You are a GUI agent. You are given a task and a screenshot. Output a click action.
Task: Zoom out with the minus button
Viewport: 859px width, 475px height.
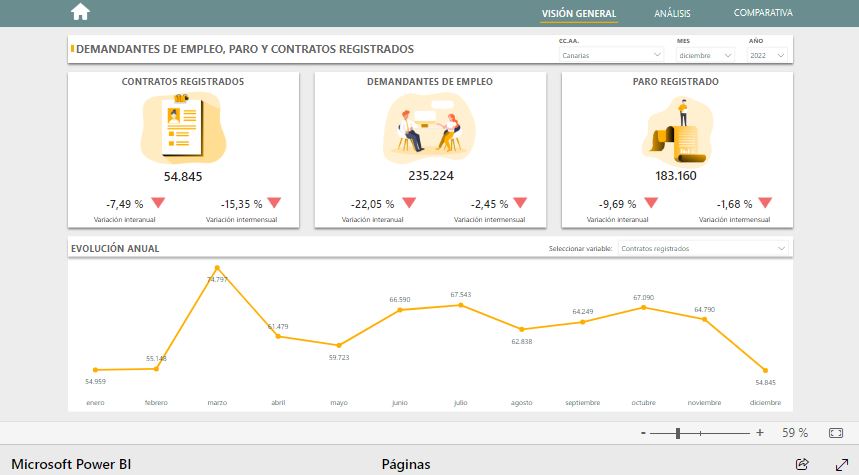[643, 433]
